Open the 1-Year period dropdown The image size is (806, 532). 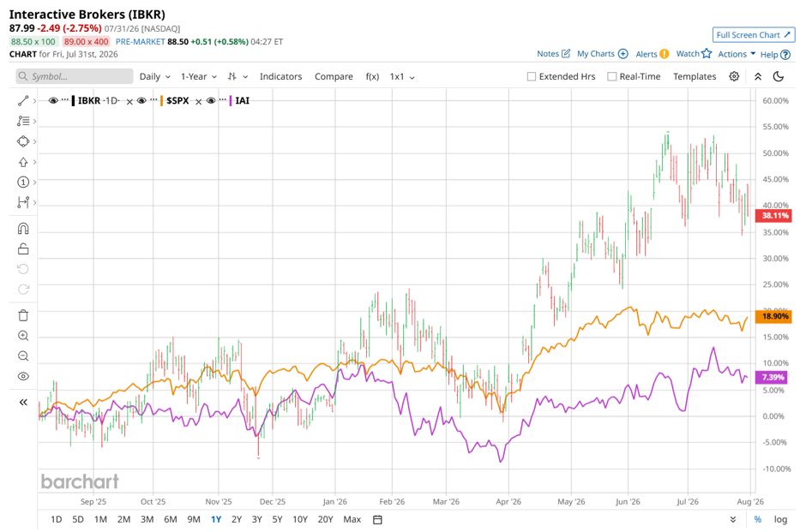tap(198, 76)
